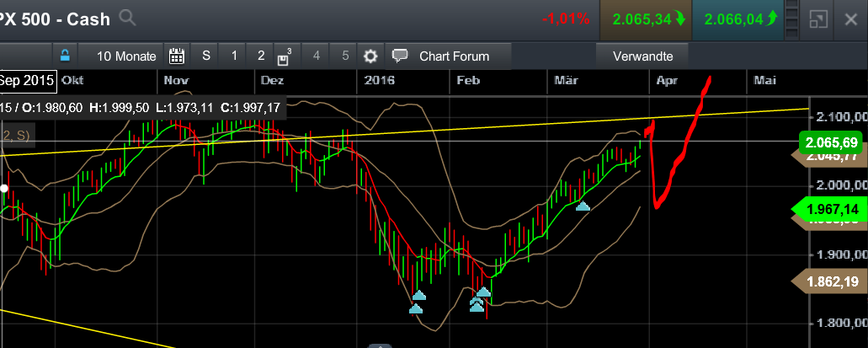
Task: Click the C:1.997,17 close value
Action: coord(250,108)
